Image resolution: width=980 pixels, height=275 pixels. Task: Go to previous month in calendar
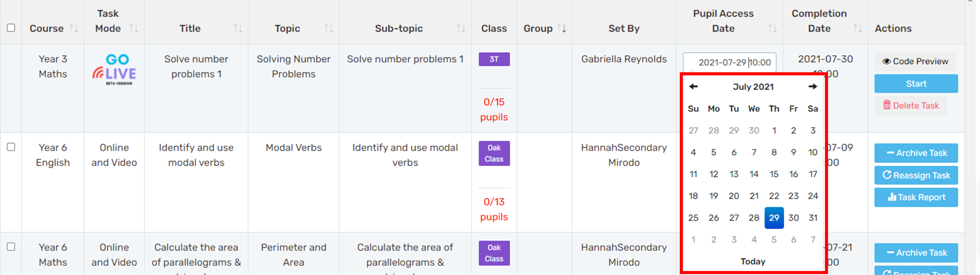click(x=693, y=87)
